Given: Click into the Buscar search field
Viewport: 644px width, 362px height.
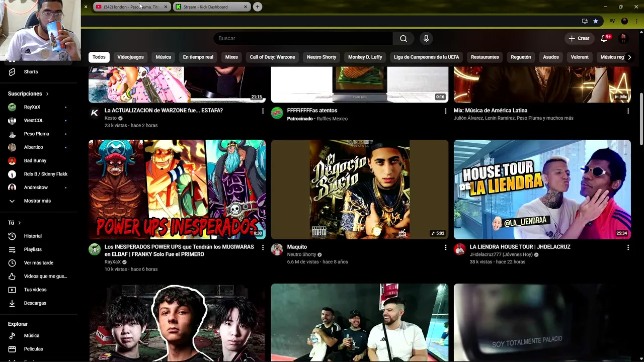Looking at the screenshot, I should coord(303,38).
